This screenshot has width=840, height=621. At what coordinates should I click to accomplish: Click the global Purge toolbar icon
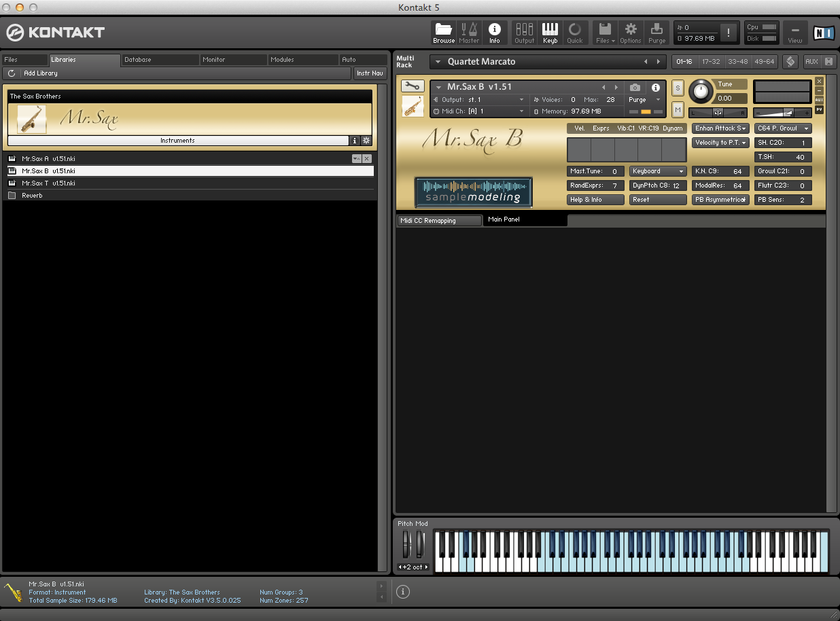pos(657,32)
